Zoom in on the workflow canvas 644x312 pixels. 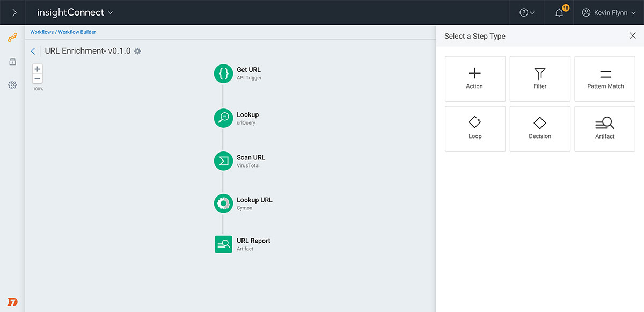[38, 69]
